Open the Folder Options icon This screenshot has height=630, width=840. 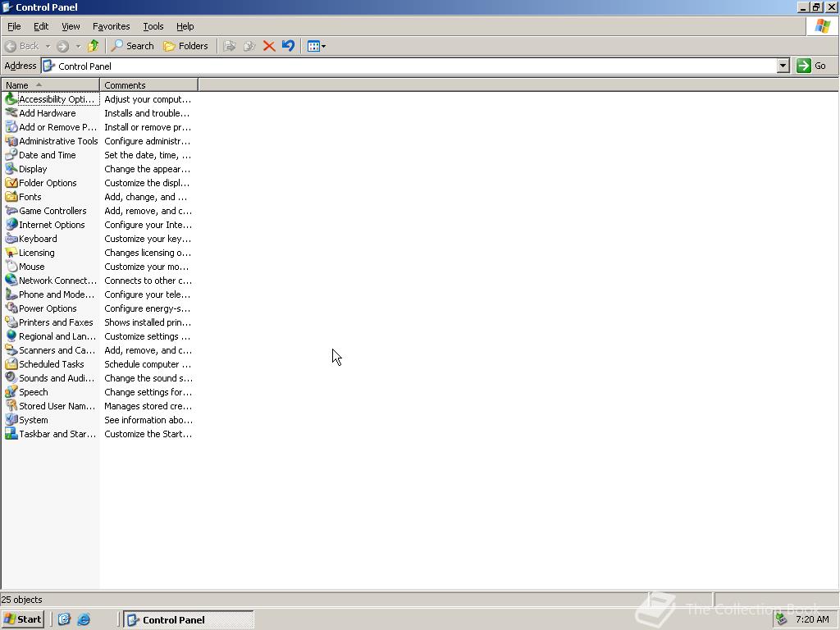[x=11, y=183]
